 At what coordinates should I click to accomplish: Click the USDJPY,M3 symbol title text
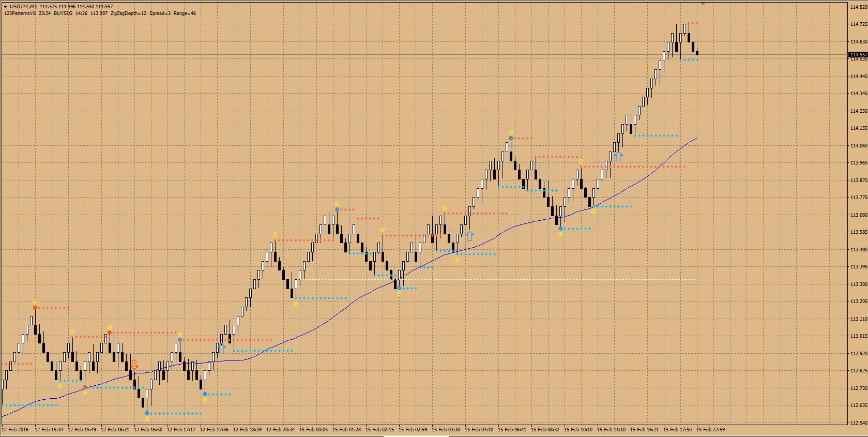(23, 7)
